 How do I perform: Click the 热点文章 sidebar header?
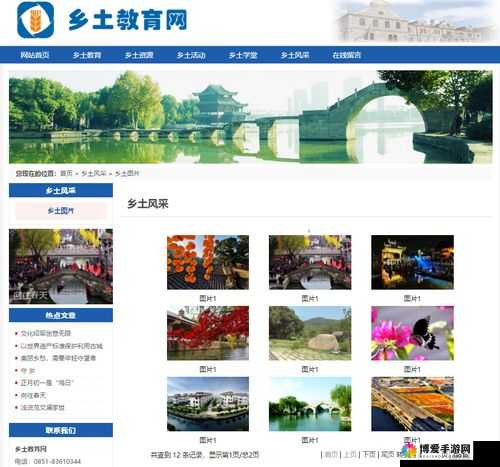pos(61,315)
